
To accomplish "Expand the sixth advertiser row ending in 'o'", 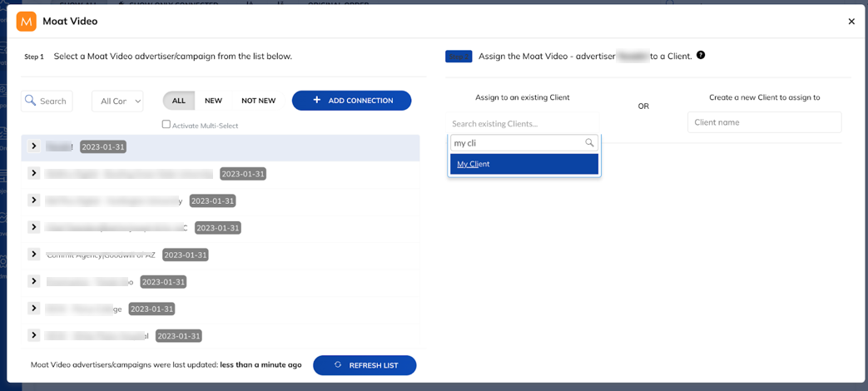I will 34,281.
